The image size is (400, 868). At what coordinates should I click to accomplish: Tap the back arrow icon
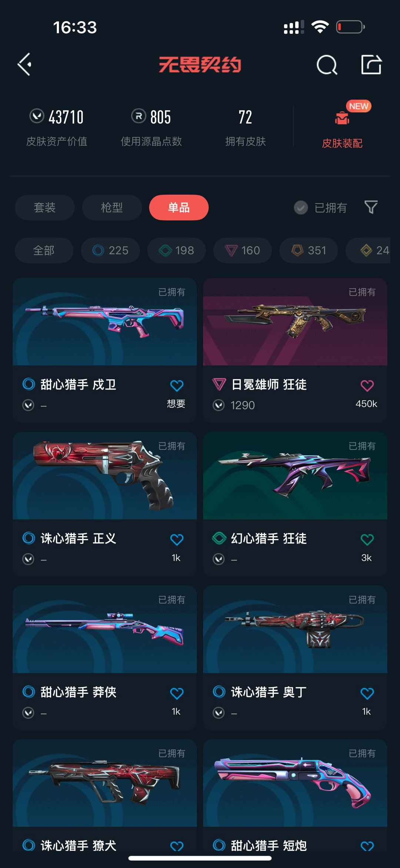click(x=24, y=65)
